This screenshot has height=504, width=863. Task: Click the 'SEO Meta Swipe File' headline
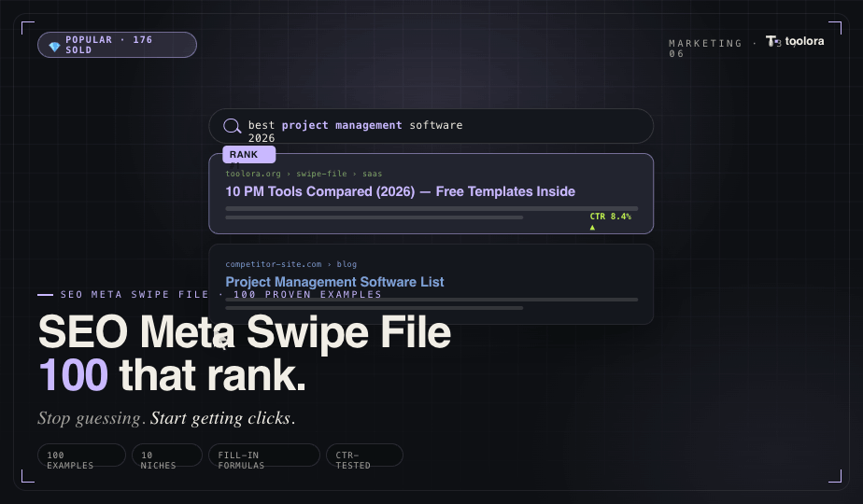click(245, 331)
